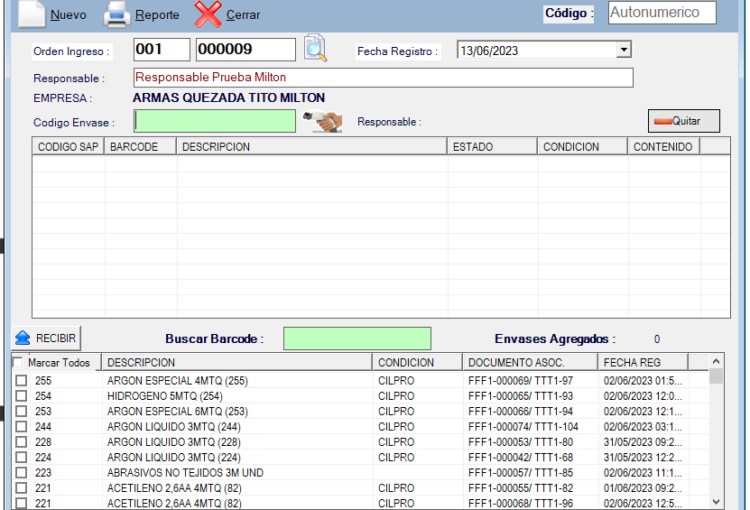Click the Buscar Barcode search field
Image resolution: width=750 pixels, height=510 pixels.
point(357,339)
